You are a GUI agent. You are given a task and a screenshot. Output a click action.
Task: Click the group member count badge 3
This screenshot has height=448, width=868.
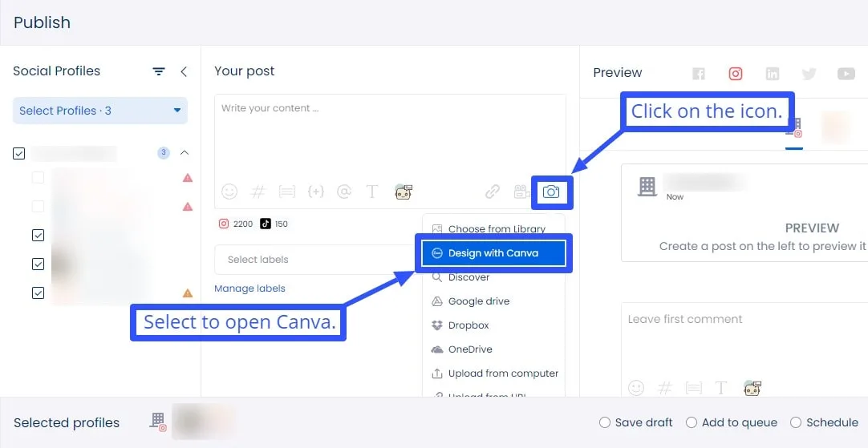tap(164, 152)
